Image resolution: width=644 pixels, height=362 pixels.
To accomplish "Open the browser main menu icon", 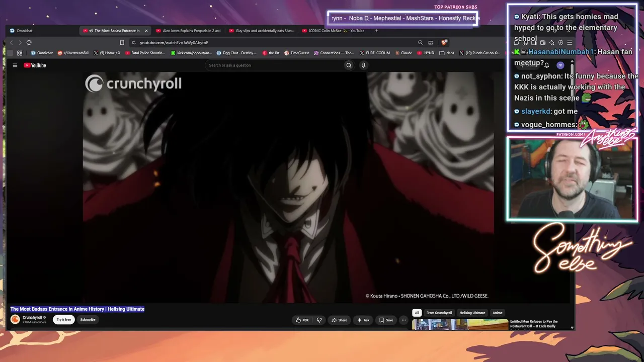I will [x=570, y=43].
